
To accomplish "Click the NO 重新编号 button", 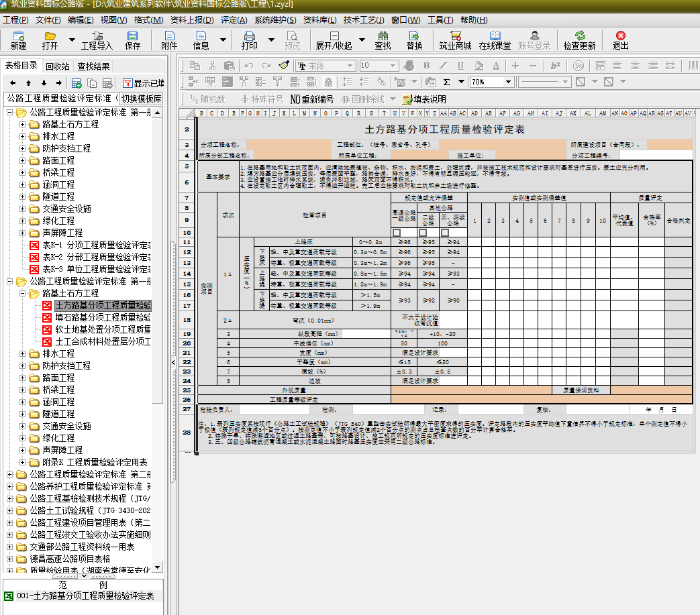I will tap(312, 99).
